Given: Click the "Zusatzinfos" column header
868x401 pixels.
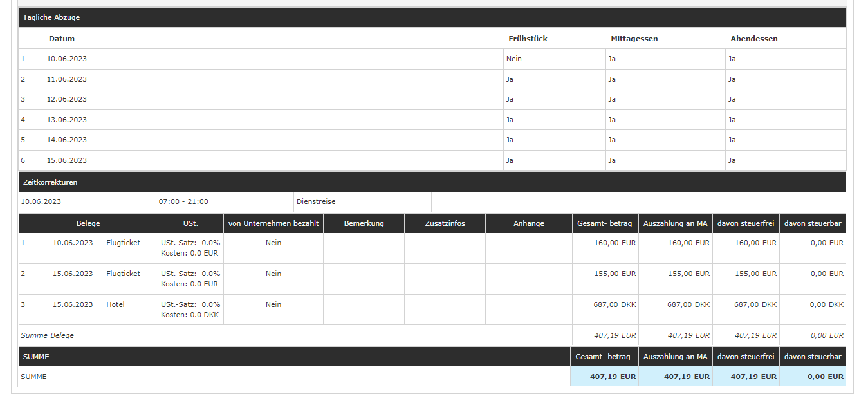Looking at the screenshot, I should (x=445, y=223).
